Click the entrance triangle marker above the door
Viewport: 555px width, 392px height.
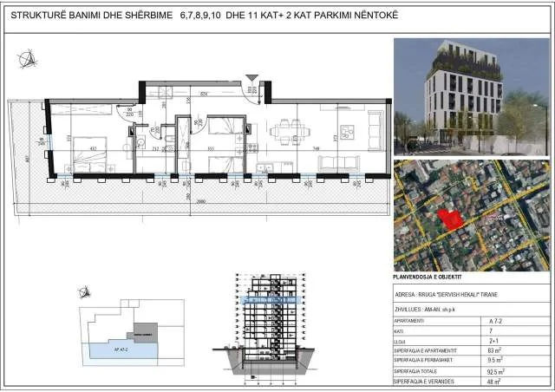251,78
